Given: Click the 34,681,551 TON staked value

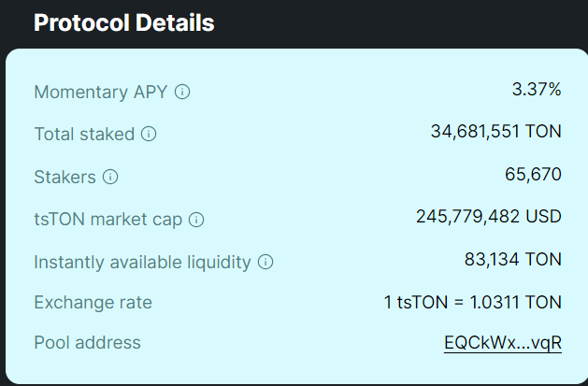Looking at the screenshot, I should coord(496,132).
